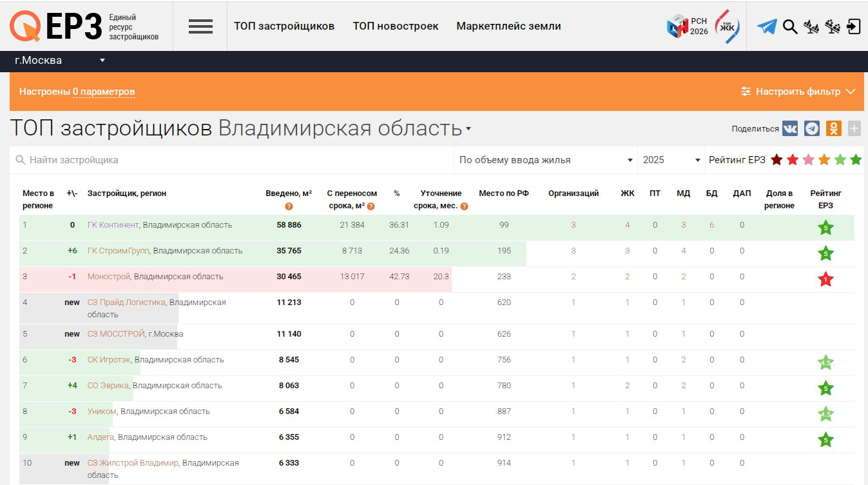868x485 pixels.
Task: Click the Telegram paper-plane icon in header
Action: pos(767,26)
